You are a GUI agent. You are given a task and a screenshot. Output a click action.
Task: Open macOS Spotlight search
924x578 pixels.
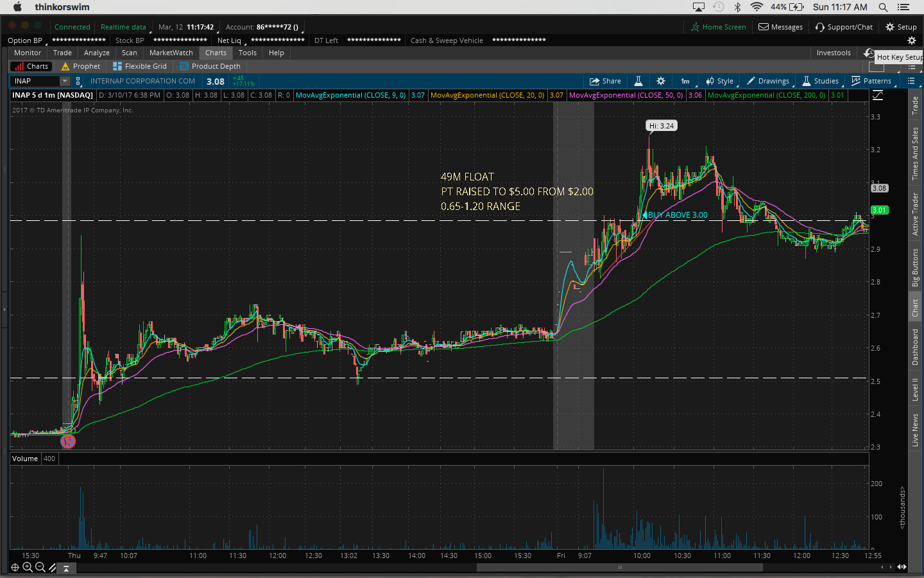pos(883,7)
